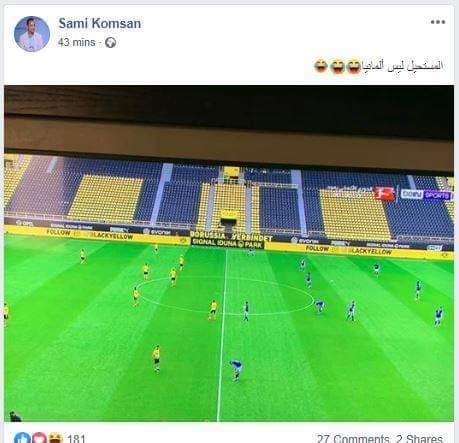Open Sami Komsan's profile picture
Image resolution: width=459 pixels, height=443 pixels.
coord(32,34)
